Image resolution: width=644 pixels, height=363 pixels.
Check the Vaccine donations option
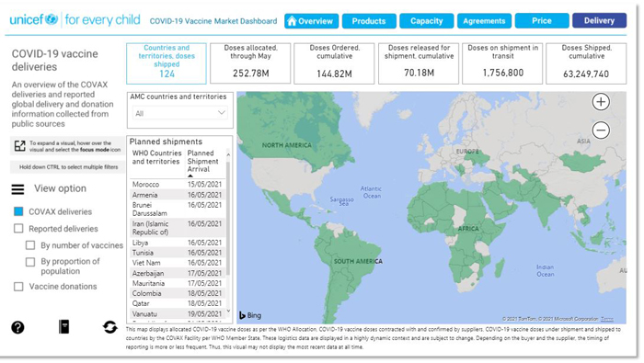click(x=18, y=287)
